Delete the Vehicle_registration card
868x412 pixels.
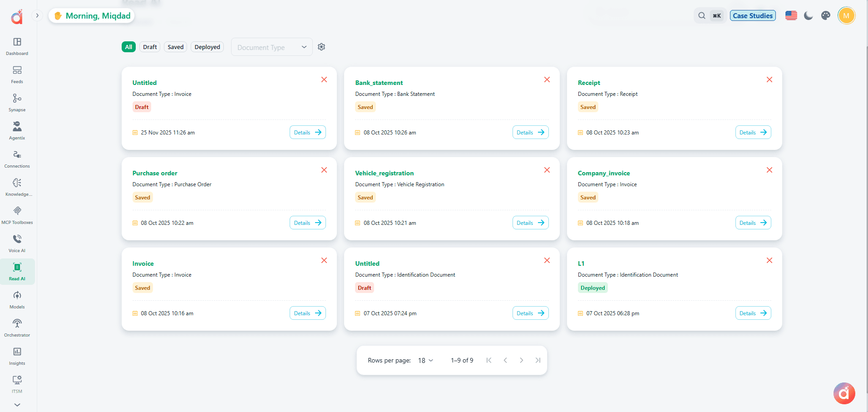(x=547, y=170)
